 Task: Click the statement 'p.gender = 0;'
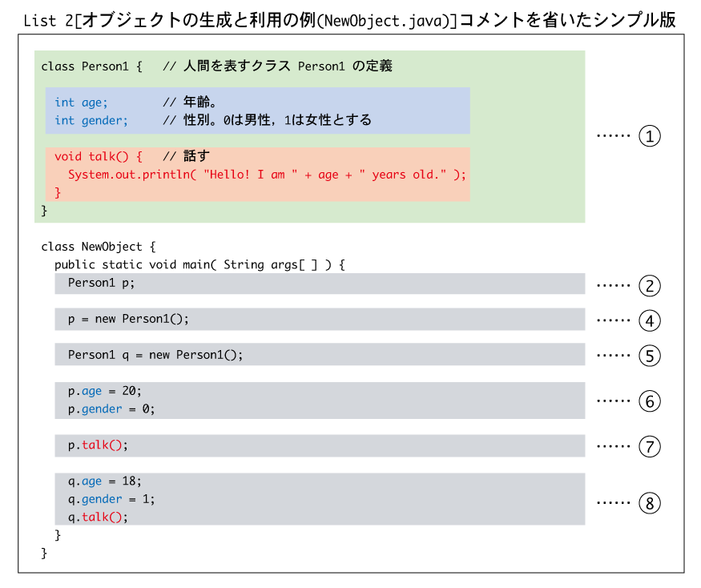click(111, 409)
